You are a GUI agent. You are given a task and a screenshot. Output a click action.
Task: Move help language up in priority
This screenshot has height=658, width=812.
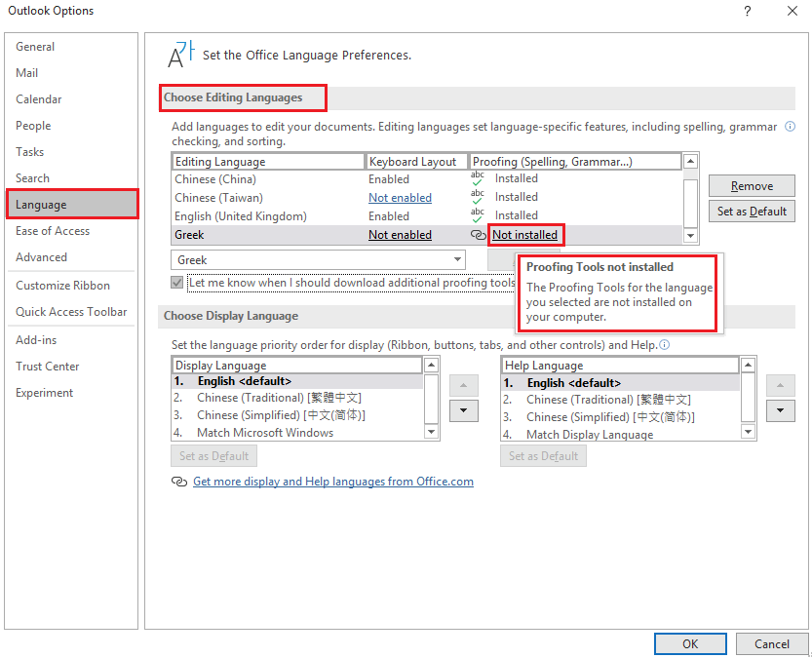781,385
